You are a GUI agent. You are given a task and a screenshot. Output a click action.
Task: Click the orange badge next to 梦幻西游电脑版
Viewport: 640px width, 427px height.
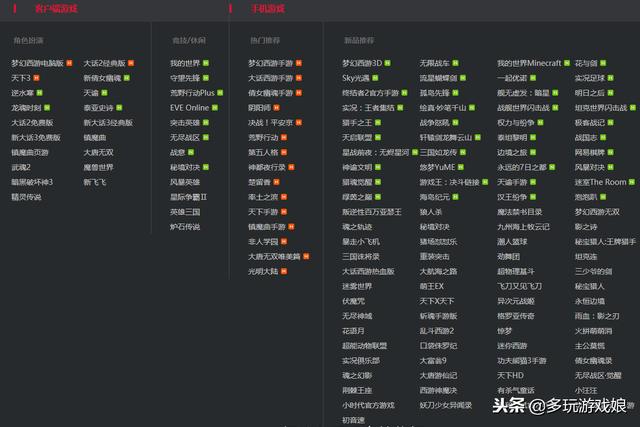coord(69,63)
